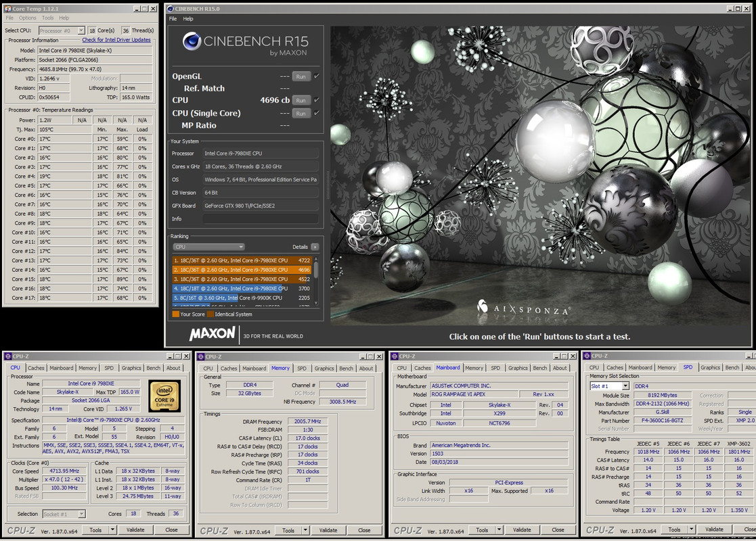756x541 pixels.
Task: Click the BIOS Version 1503 field
Action: (x=499, y=454)
